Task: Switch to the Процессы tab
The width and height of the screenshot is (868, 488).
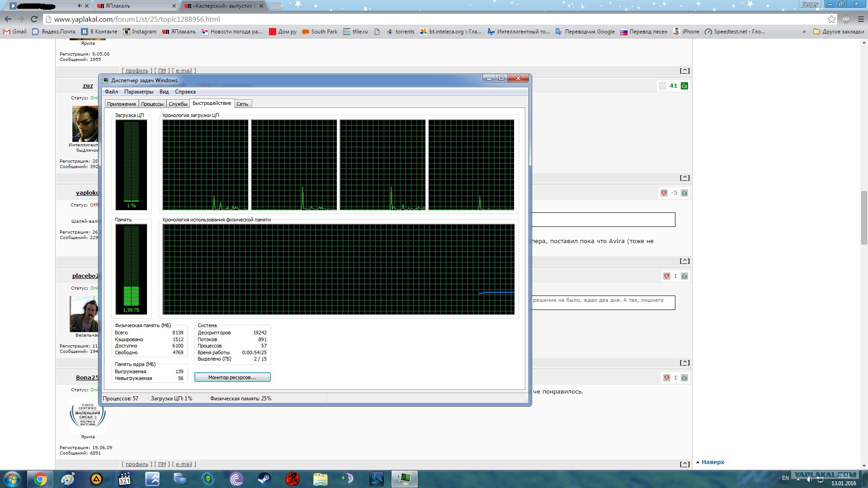Action: [152, 104]
